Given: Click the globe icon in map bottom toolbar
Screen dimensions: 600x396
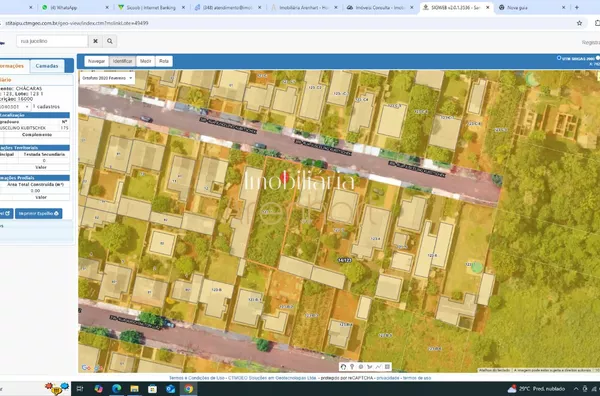Looking at the screenshot, I should click(361, 367).
